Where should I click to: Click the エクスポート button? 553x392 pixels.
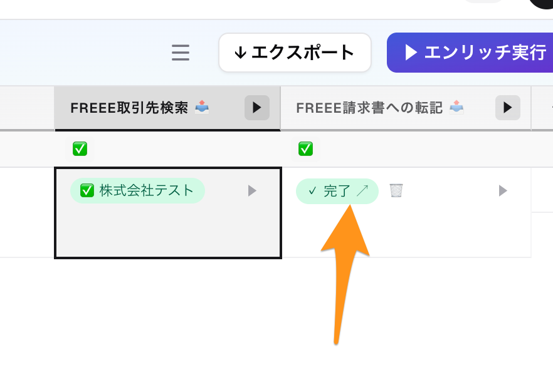coord(295,53)
